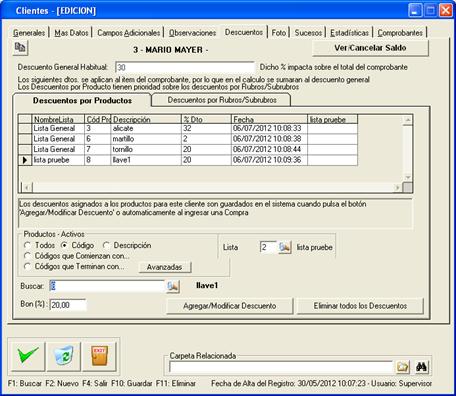The image size is (456, 396).
Task: Click the Carpeta Relacionada text field
Action: [x=281, y=367]
